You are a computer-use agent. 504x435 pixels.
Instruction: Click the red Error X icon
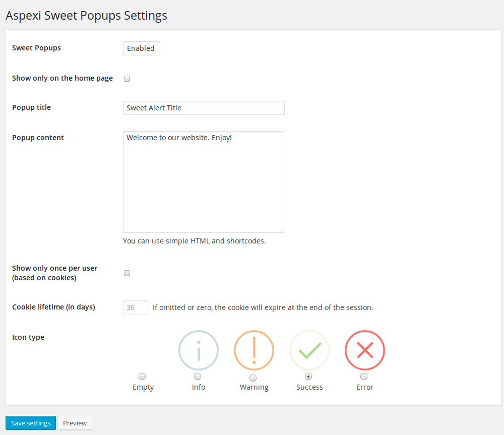tap(365, 350)
